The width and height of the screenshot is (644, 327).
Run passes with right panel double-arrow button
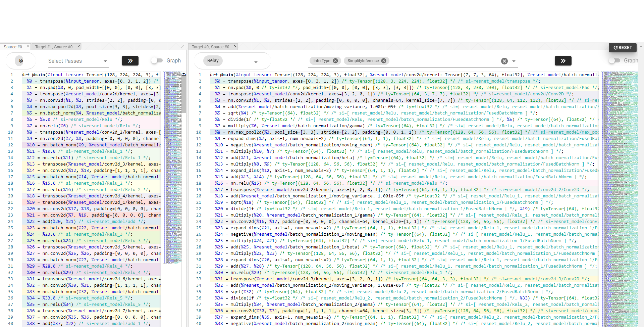coord(563,61)
